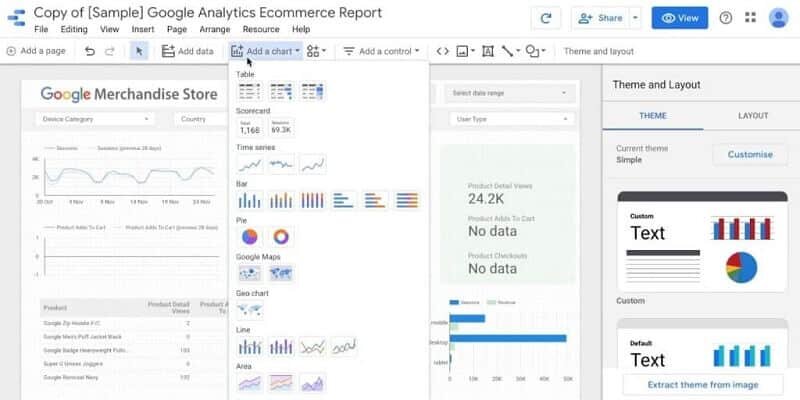This screenshot has height=400, width=800.
Task: Select the vertical column chart icon
Action: 250,201
